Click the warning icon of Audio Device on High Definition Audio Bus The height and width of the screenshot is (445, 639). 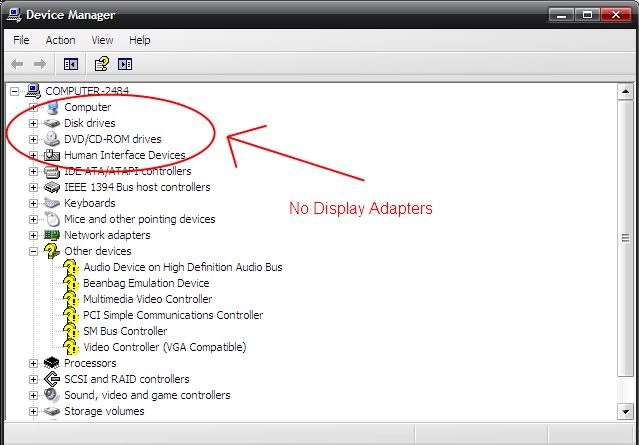[71, 267]
